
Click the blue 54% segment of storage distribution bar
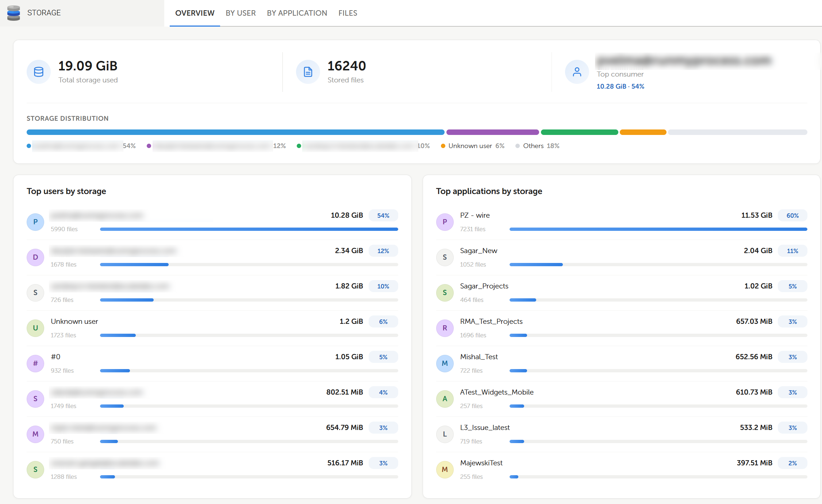click(x=235, y=132)
